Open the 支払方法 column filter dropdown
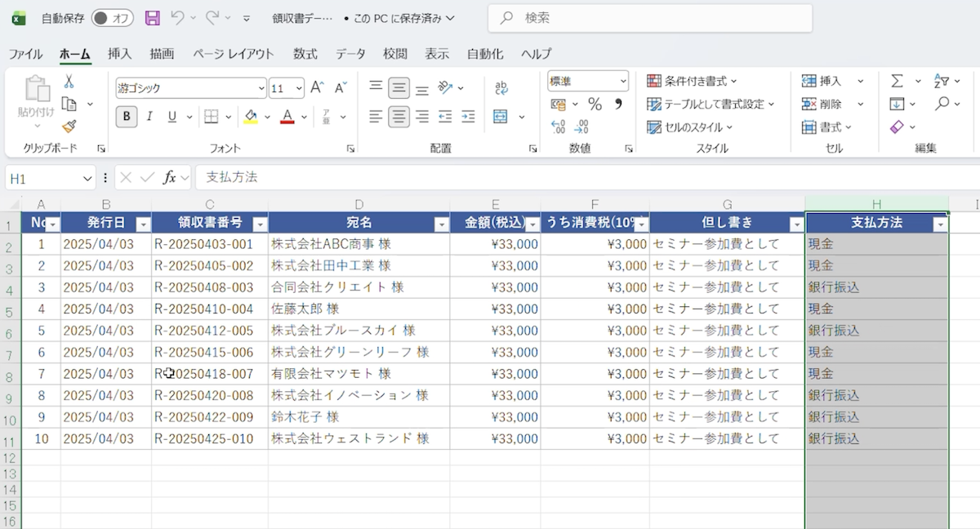The width and height of the screenshot is (980, 529). 940,224
